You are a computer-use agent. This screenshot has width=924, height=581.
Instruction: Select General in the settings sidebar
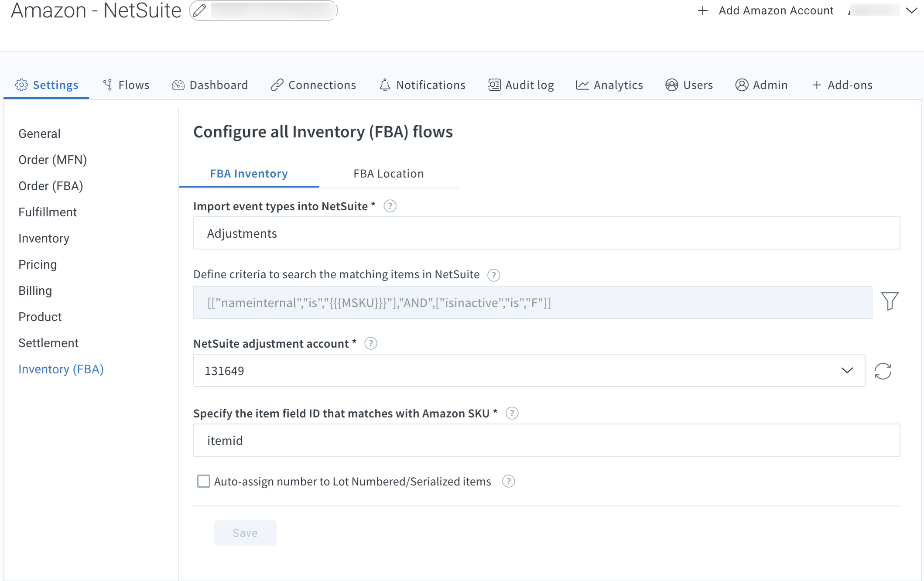39,133
